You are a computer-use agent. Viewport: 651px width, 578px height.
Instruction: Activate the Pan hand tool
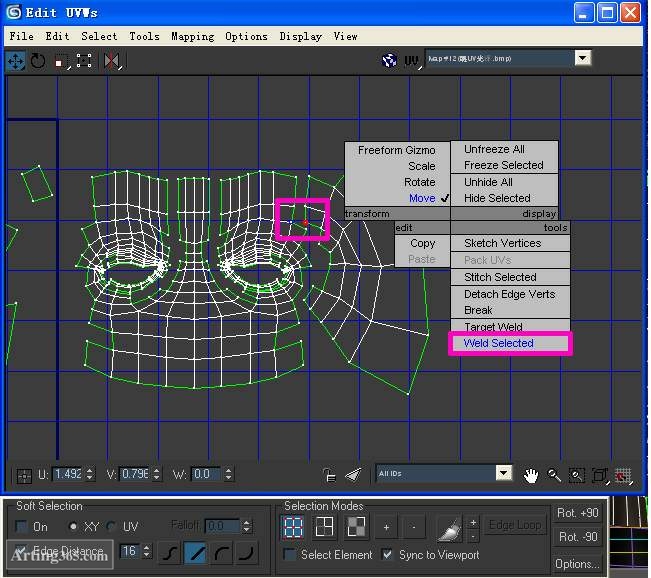(x=531, y=474)
